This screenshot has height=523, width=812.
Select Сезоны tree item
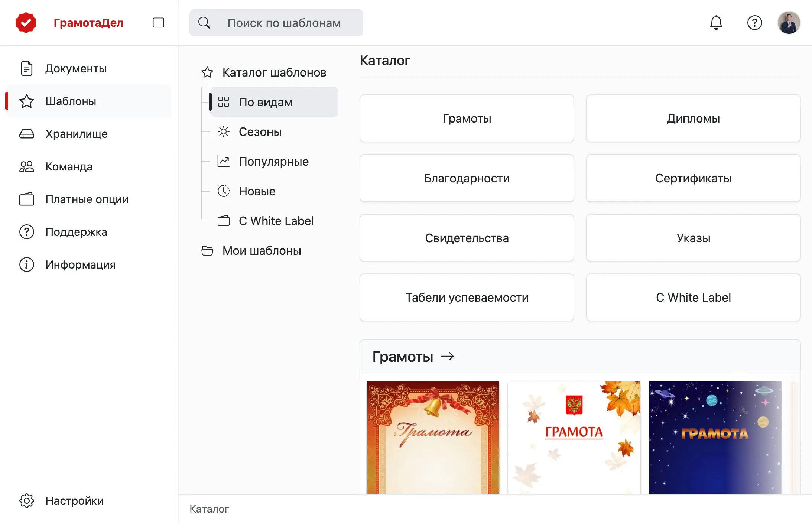[x=274, y=131]
